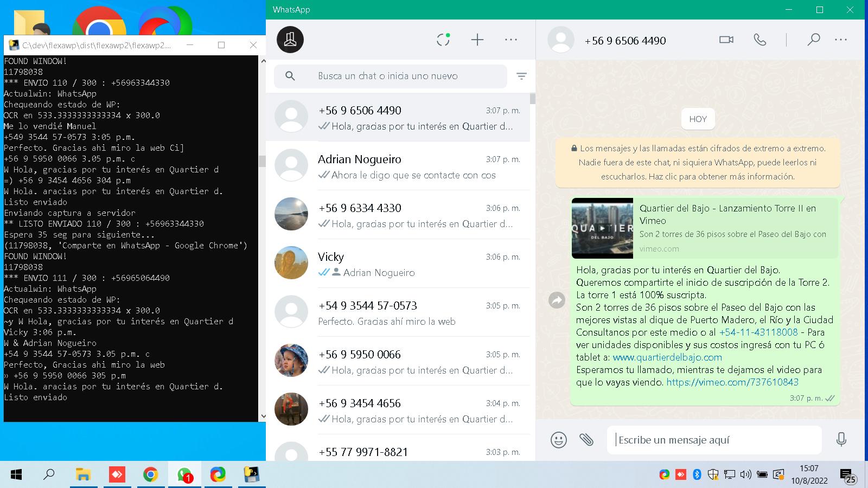Click the search field 'Busca un chat o inicia uno nuevo'
This screenshot has width=868, height=488.
pyautogui.click(x=391, y=76)
